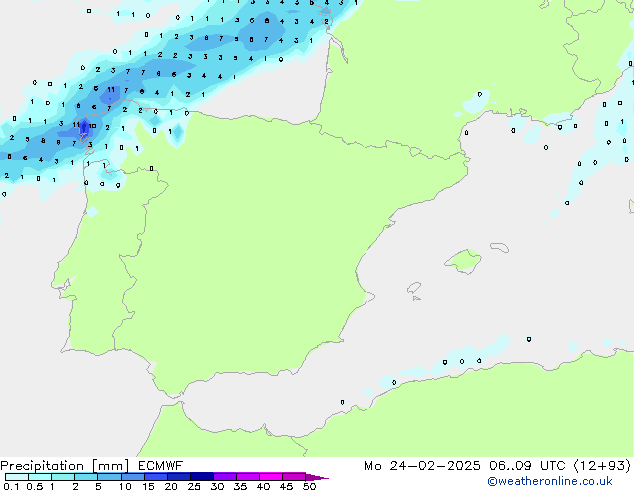
Task: Choose the 45–50 mm legend swatch
Action: (294, 477)
